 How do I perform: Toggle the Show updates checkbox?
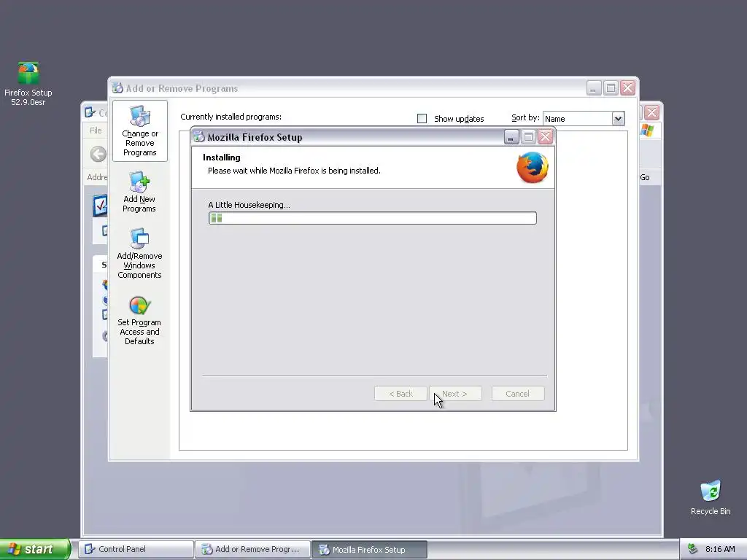tap(422, 119)
